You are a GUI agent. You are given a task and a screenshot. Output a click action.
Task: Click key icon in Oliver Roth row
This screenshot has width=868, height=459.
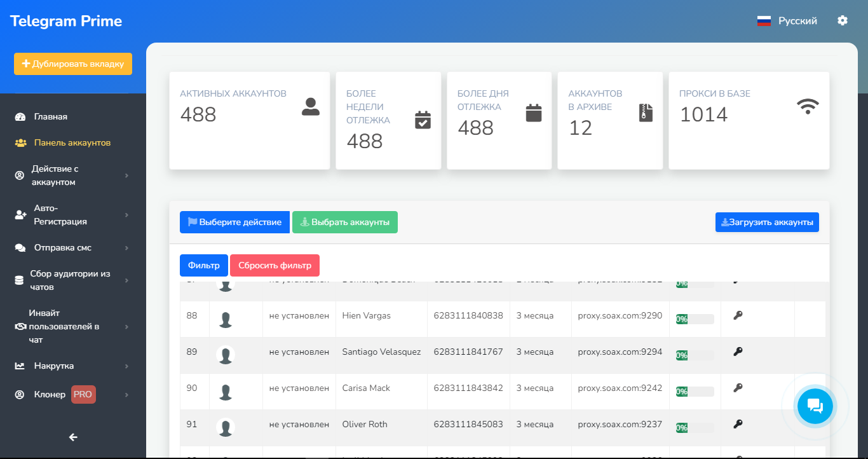tap(738, 424)
